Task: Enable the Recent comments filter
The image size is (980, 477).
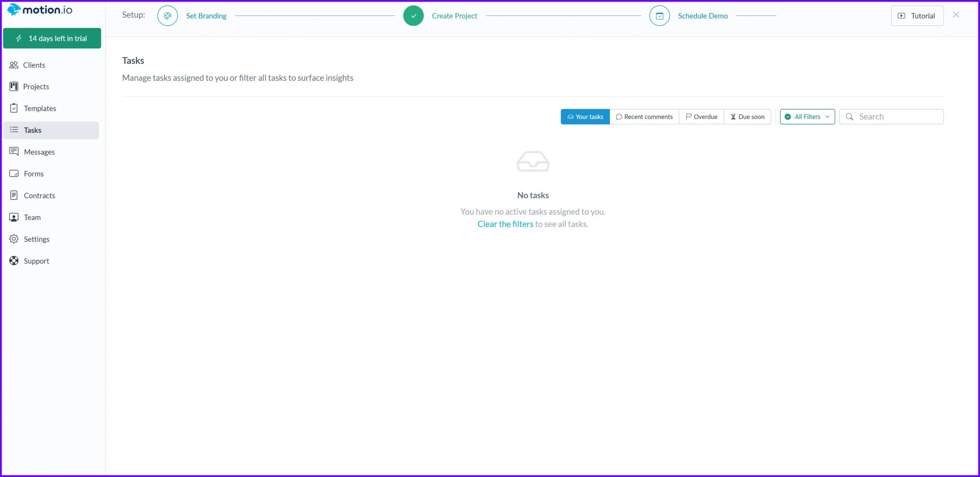Action: (x=644, y=116)
